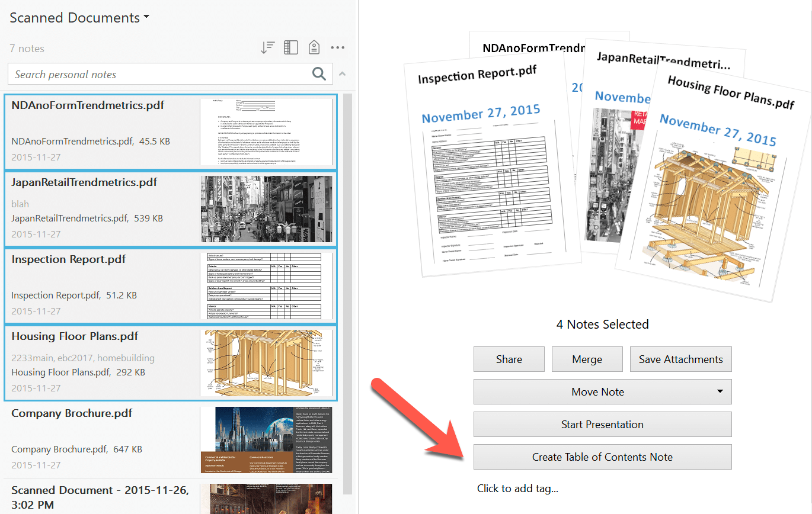Expand the Move Note dropdown arrow
This screenshot has width=812, height=514.
[x=720, y=391]
